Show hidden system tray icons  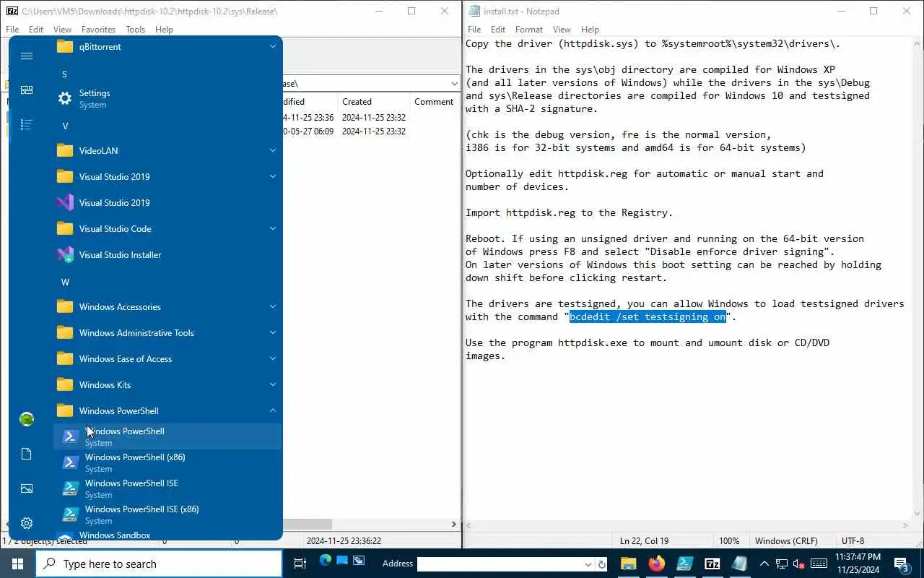tap(764, 564)
